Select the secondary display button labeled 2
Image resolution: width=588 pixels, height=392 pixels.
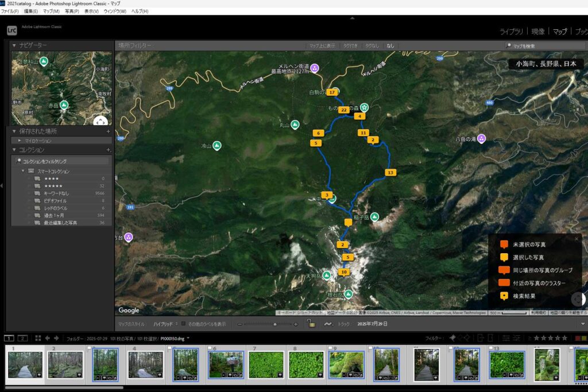(x=22, y=339)
